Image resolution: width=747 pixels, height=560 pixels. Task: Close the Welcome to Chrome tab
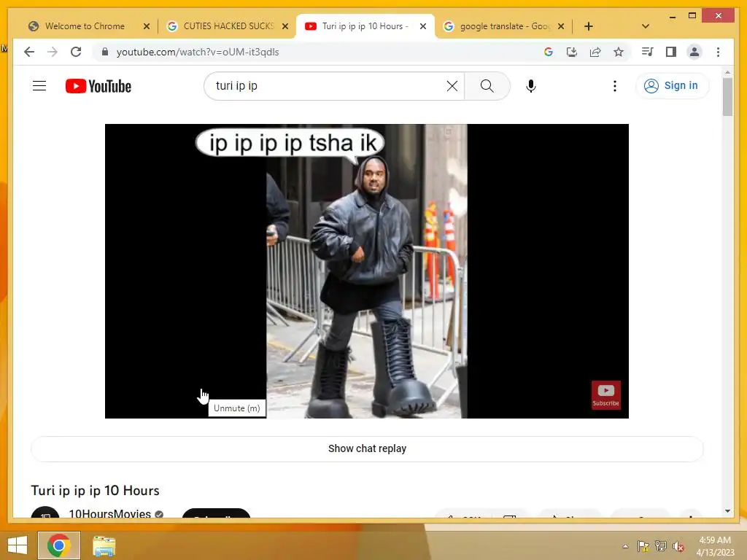147,26
